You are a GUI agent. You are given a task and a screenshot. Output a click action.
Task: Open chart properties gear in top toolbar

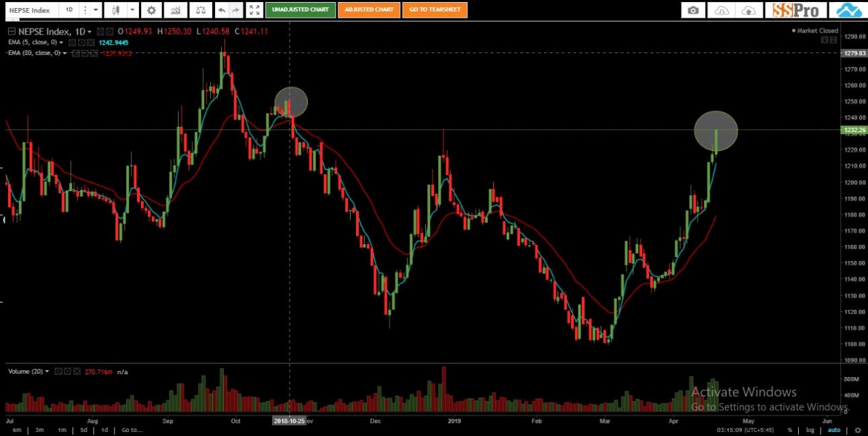coord(151,10)
